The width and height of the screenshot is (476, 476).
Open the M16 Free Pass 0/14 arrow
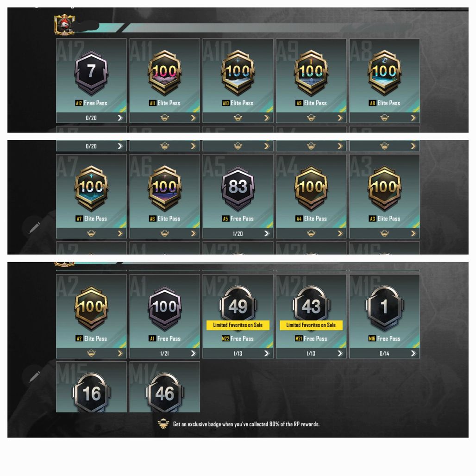(x=413, y=353)
